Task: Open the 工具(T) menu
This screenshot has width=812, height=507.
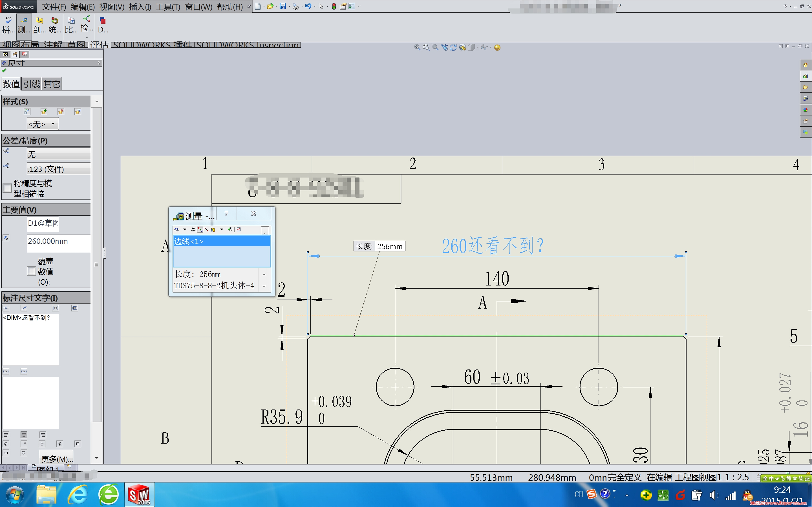Action: (168, 7)
